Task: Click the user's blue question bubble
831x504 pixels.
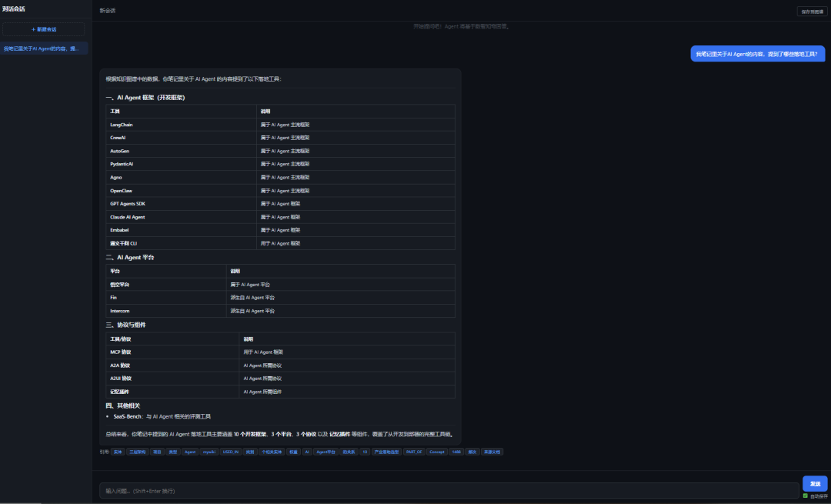Action: (758, 54)
